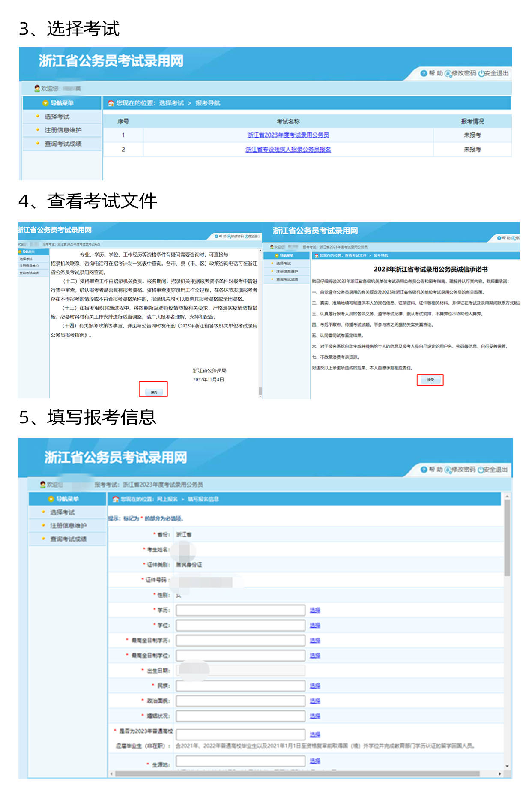This screenshot has width=532, height=797.
Task: Click the 学历 input field
Action: (240, 610)
